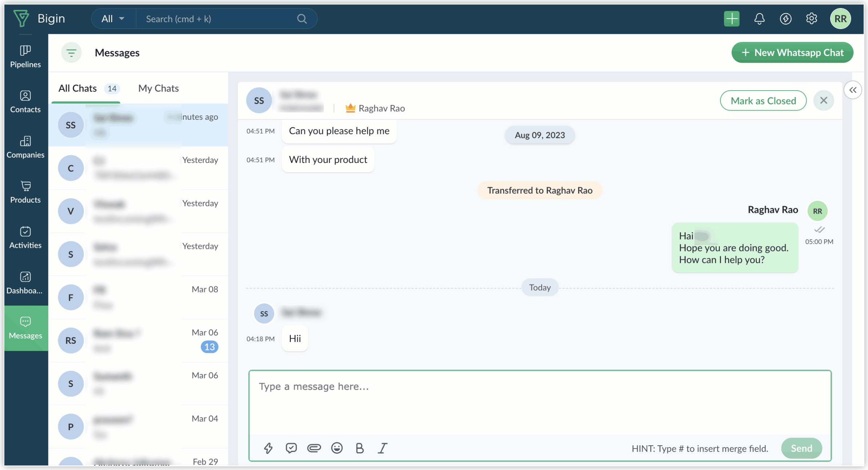Click the lightning circle icon in header

click(x=785, y=19)
